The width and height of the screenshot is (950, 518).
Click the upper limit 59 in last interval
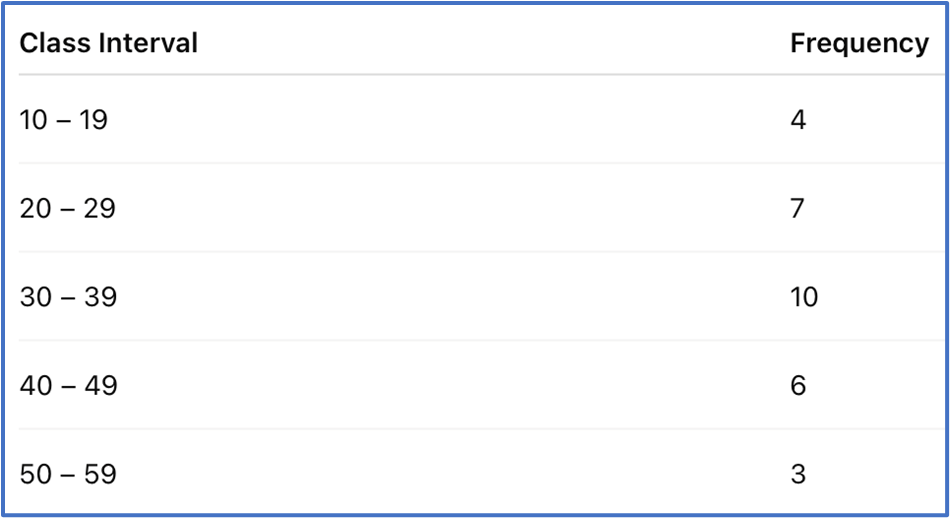(x=99, y=473)
